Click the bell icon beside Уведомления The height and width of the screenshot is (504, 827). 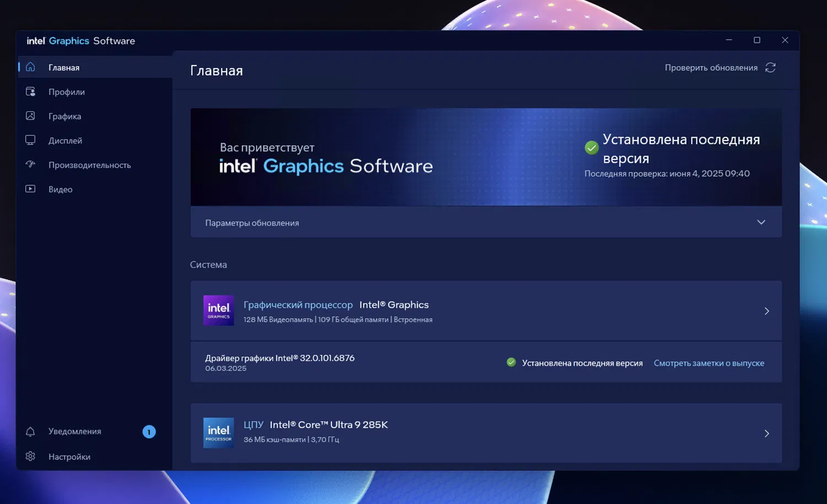click(30, 431)
